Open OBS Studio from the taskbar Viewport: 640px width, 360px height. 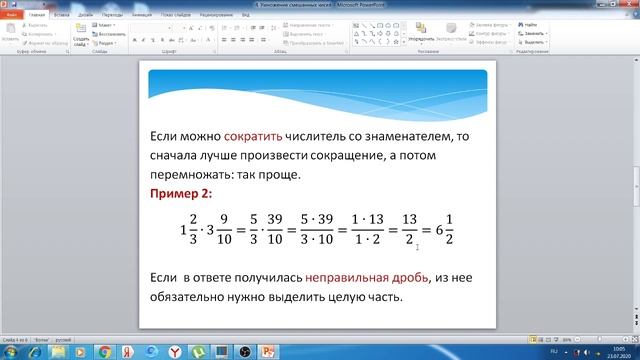(245, 352)
